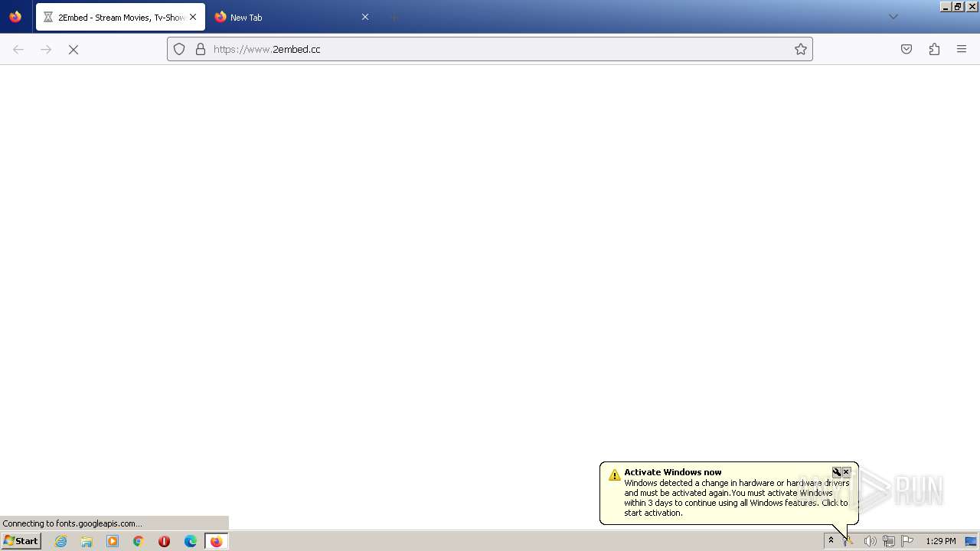Open the Firefox application menu

962,49
